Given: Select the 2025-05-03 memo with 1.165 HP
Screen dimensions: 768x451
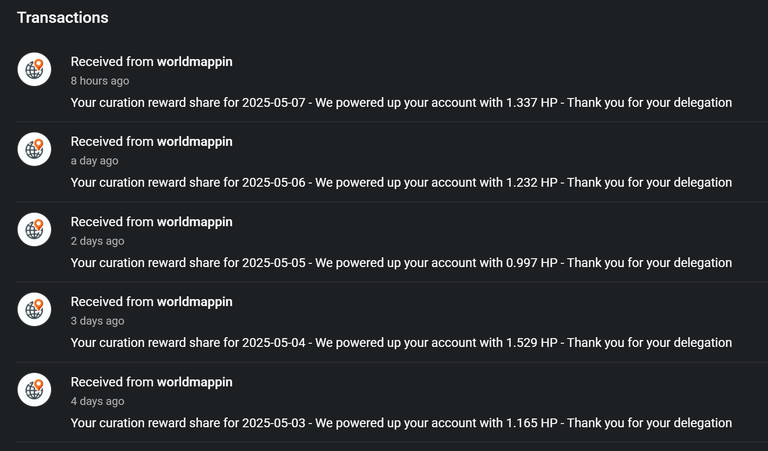Looking at the screenshot, I should (401, 423).
